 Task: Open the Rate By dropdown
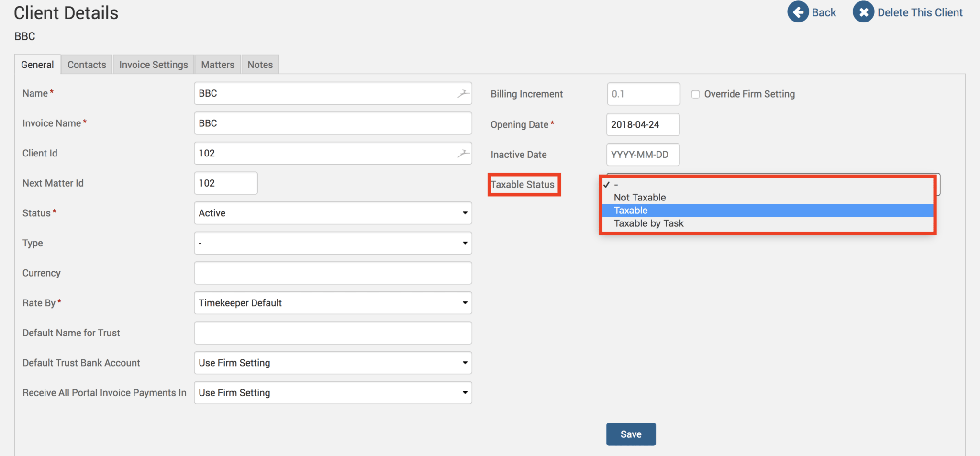point(333,303)
